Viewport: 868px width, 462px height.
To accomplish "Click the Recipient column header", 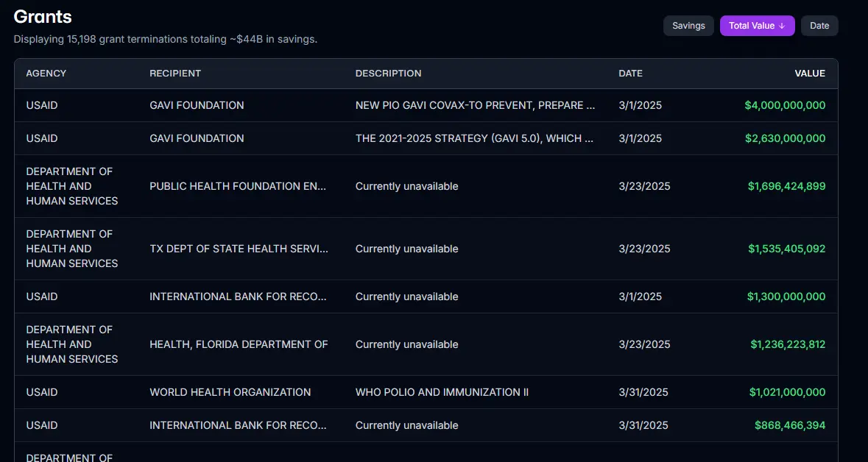I will tap(175, 74).
